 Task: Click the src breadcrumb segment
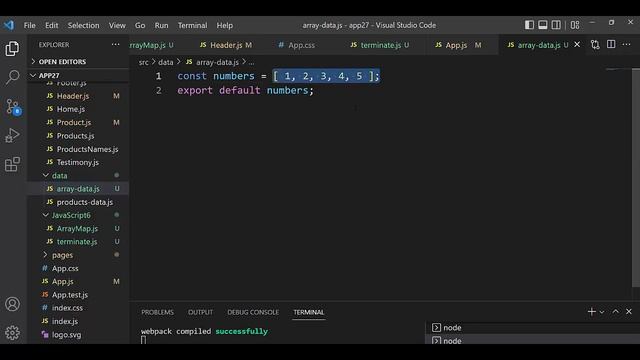(143, 62)
